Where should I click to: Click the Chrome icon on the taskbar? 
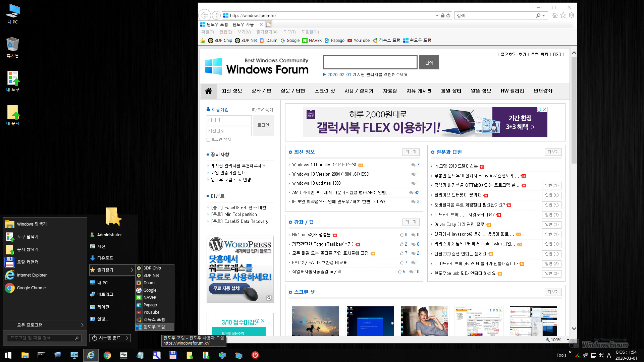click(x=107, y=355)
